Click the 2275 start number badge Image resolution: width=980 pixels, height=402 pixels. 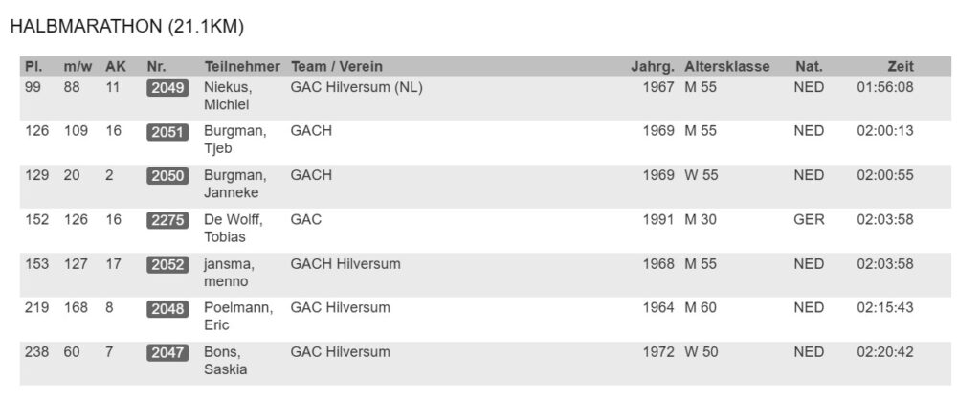[167, 220]
